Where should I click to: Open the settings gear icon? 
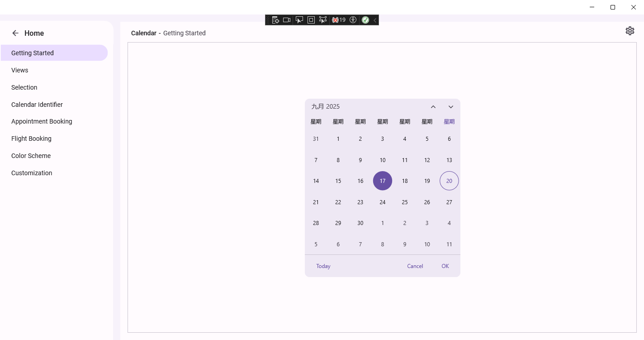point(630,31)
